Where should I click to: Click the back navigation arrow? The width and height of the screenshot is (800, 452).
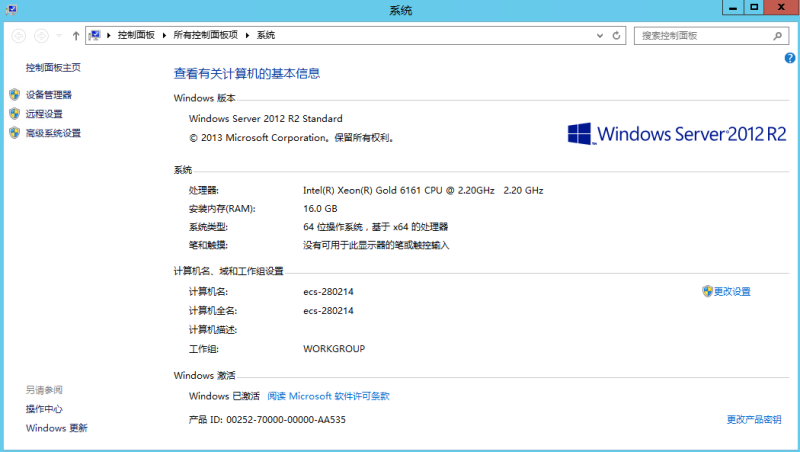(18, 35)
